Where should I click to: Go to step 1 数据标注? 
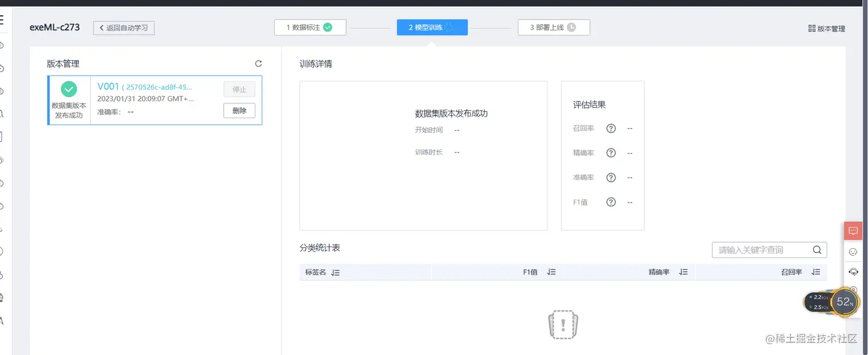pos(310,28)
